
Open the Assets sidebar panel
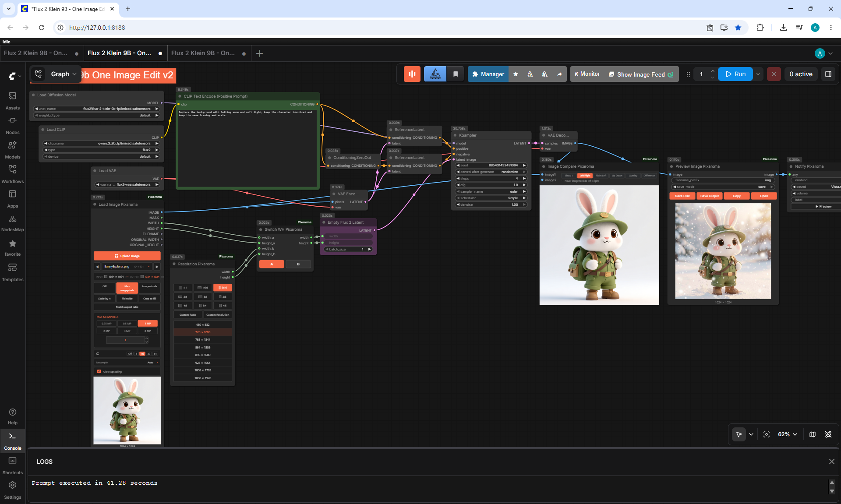click(x=13, y=101)
